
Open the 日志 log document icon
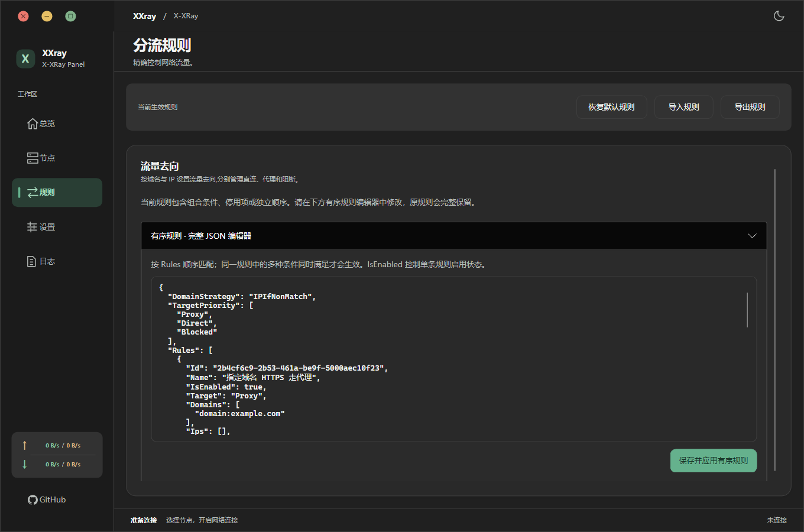pyautogui.click(x=32, y=261)
